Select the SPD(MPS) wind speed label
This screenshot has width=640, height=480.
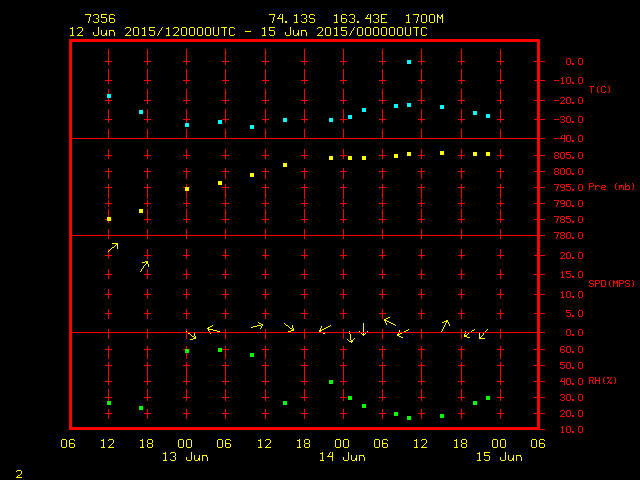tap(609, 284)
